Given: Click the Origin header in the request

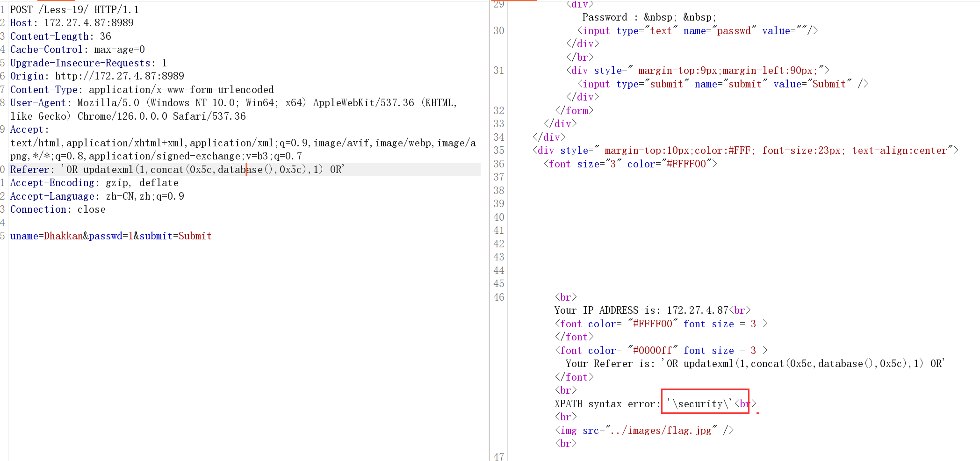Looking at the screenshot, I should pos(97,76).
